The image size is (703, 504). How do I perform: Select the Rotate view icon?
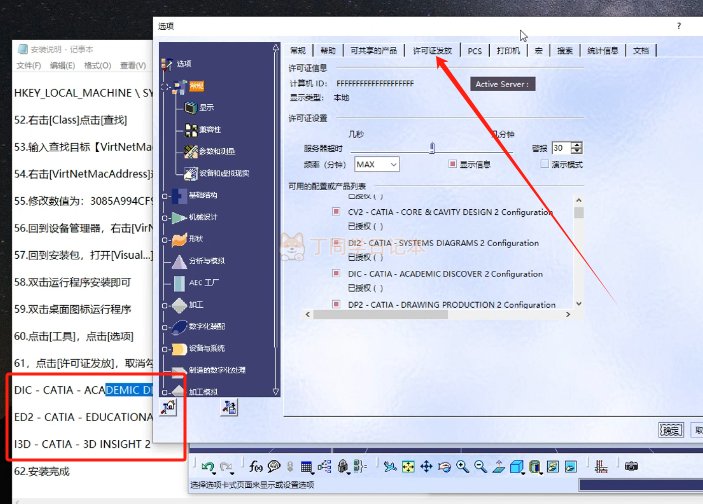point(444,467)
